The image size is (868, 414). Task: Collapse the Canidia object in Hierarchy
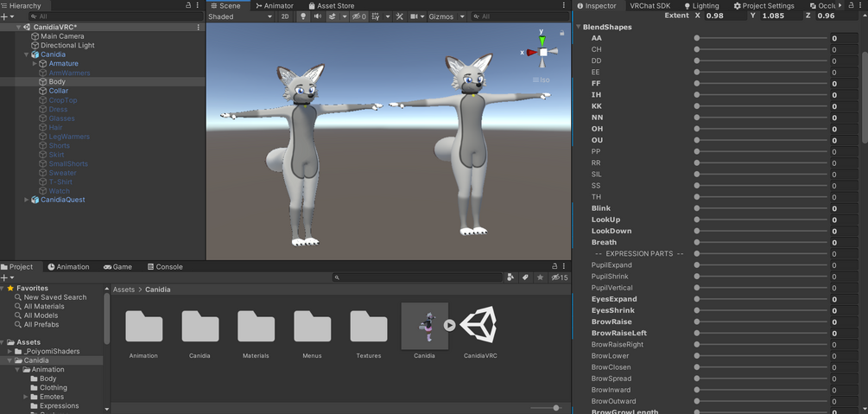point(27,54)
